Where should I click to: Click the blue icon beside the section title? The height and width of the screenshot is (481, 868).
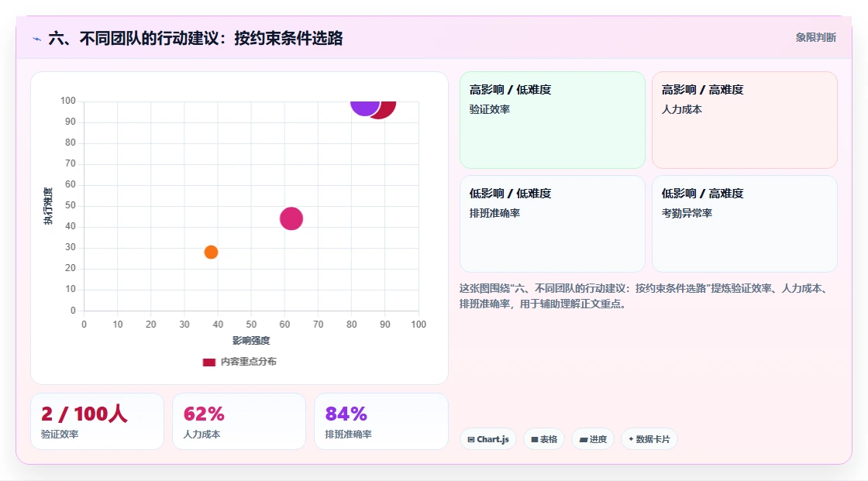click(x=37, y=39)
